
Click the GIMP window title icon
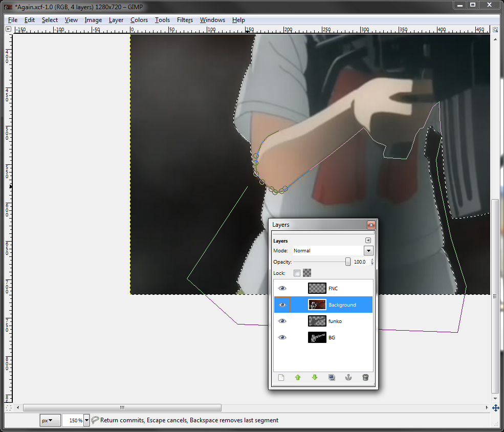8,7
